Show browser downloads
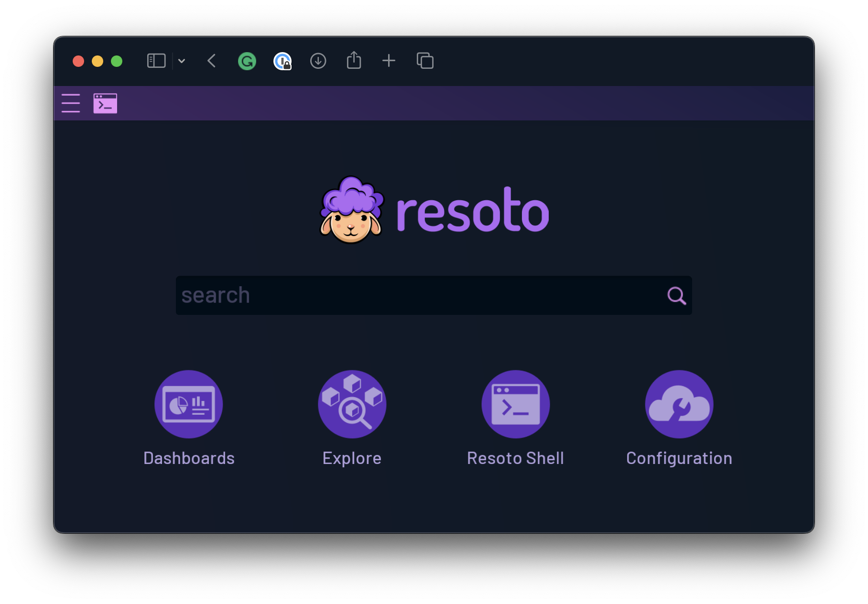Viewport: 868px width, 604px height. [318, 61]
